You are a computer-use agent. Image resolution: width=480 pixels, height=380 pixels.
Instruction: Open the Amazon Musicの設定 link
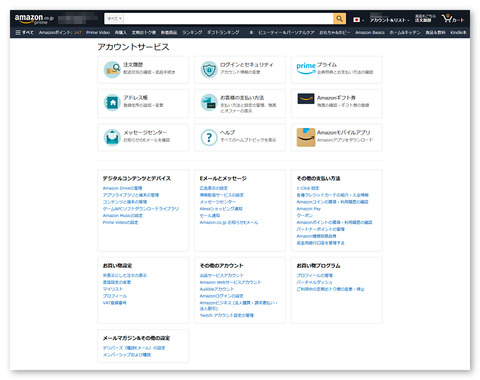coord(123,216)
